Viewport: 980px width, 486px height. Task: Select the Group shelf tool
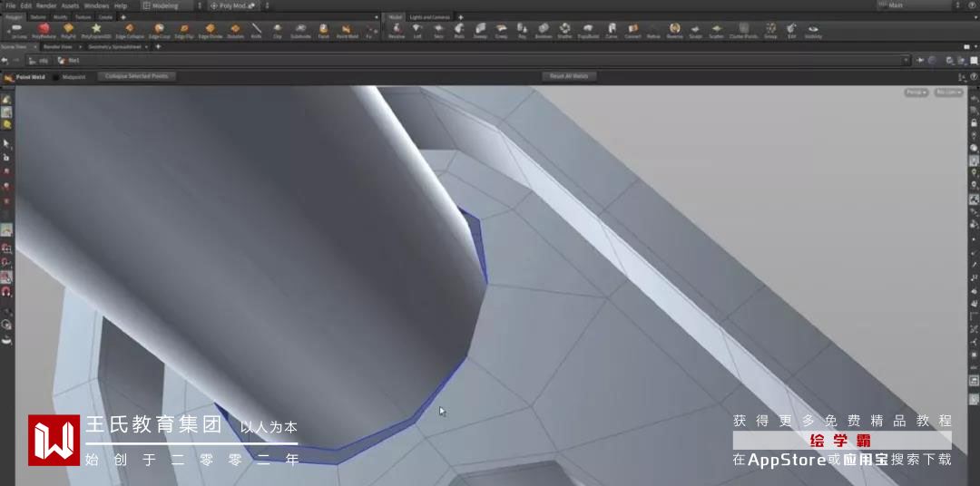(x=770, y=31)
